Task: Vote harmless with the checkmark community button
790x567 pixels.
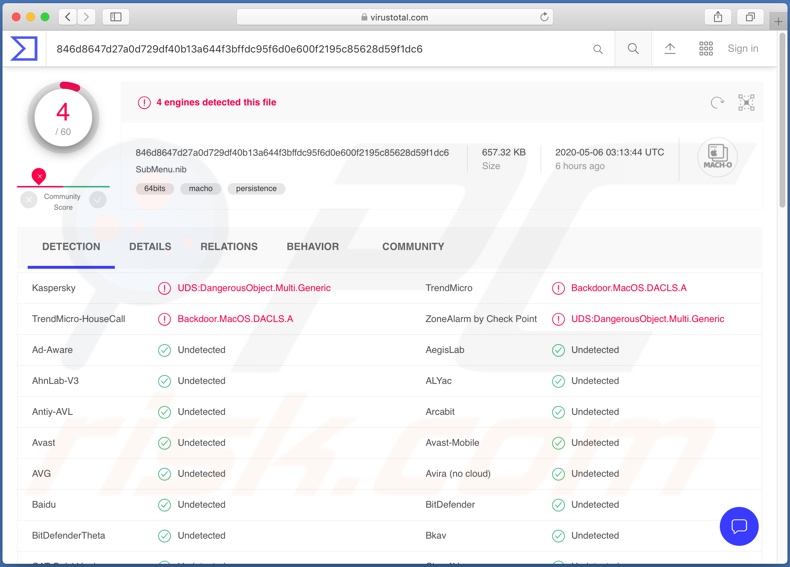Action: 98,200
